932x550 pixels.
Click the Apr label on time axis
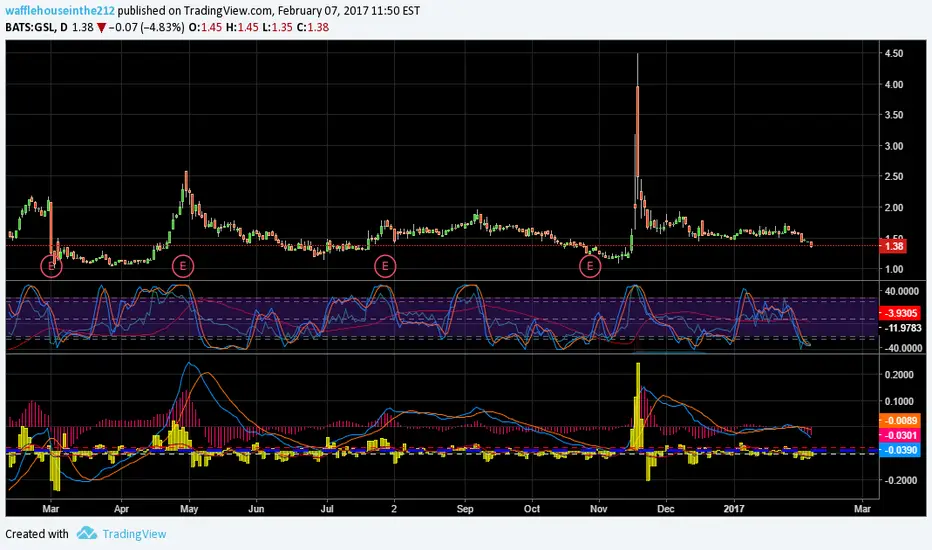pos(121,509)
